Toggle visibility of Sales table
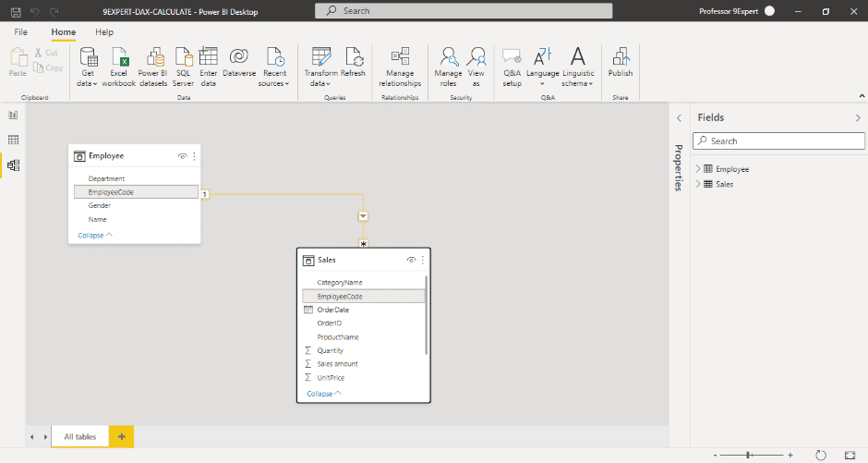Image resolution: width=868 pixels, height=463 pixels. (x=412, y=261)
